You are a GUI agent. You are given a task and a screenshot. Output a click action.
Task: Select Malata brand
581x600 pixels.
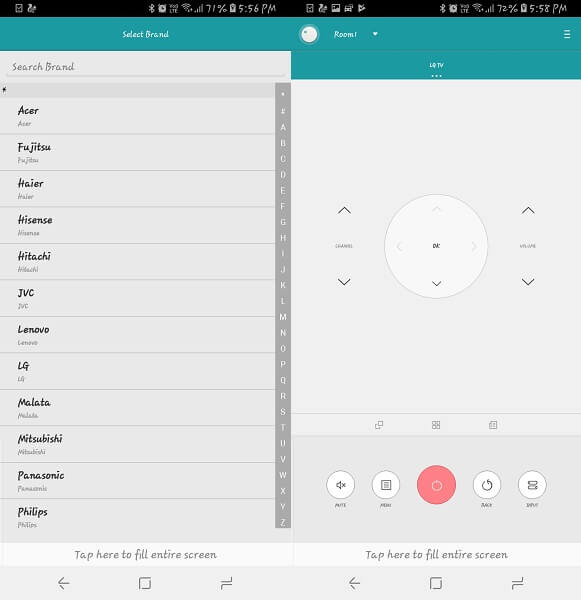pos(137,408)
